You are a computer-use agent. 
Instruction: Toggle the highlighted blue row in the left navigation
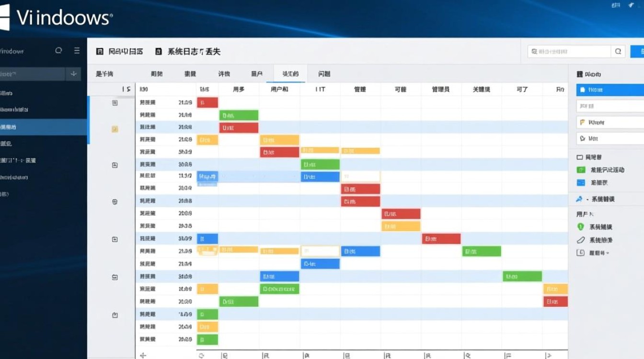tap(43, 127)
